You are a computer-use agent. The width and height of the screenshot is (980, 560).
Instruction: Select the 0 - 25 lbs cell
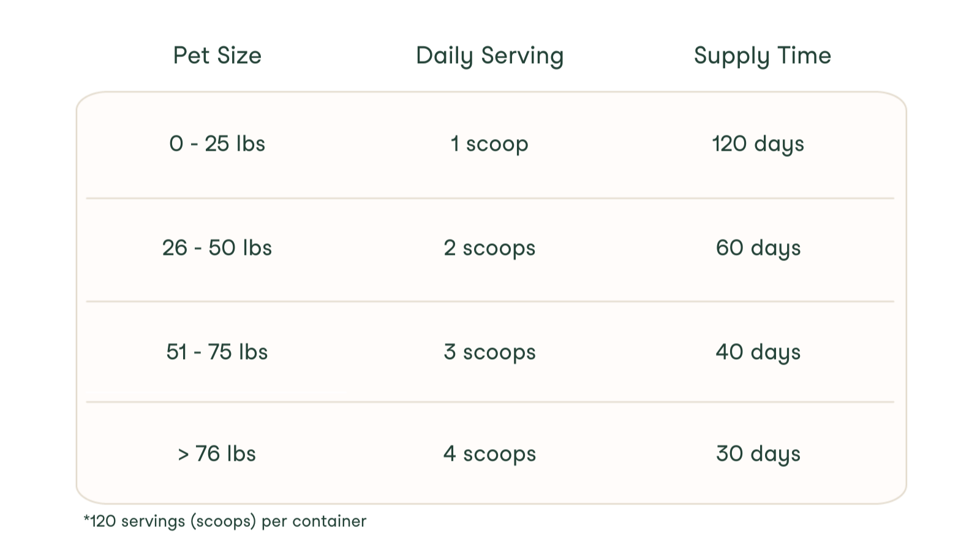click(x=217, y=144)
